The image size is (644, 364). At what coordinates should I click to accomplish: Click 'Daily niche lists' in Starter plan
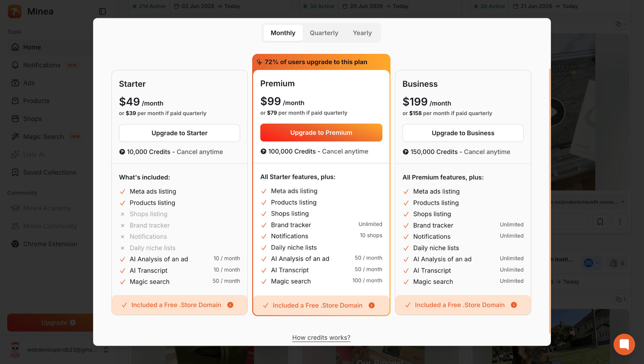point(153,248)
